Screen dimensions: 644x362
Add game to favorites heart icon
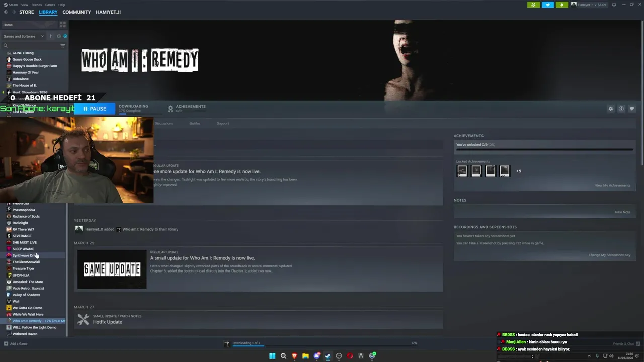coord(632,109)
